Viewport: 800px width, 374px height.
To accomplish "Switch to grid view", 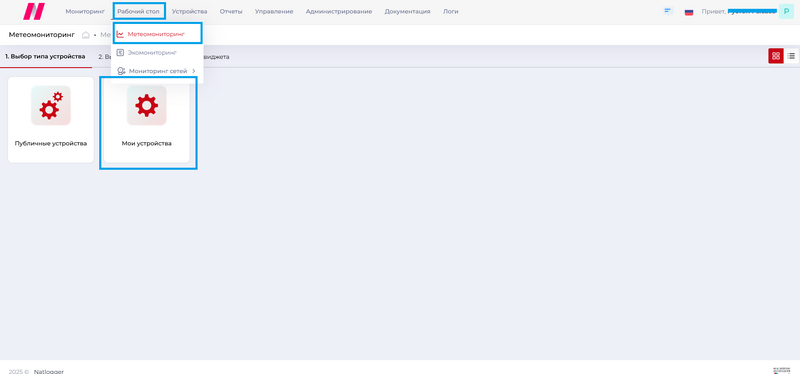I will click(776, 56).
